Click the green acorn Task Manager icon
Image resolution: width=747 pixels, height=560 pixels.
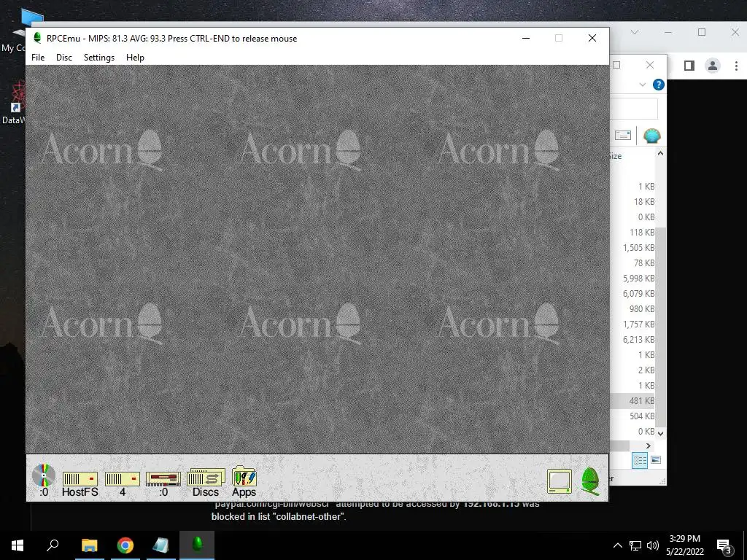(x=590, y=481)
